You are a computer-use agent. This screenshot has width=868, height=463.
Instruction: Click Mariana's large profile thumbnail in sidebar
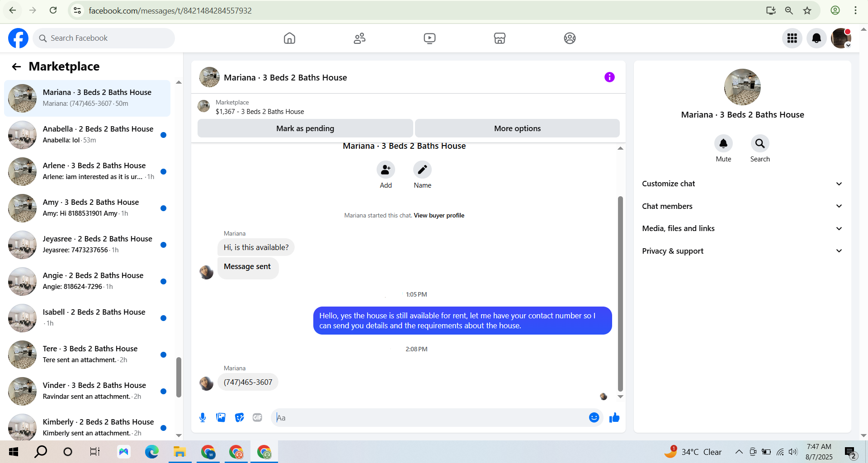pos(742,87)
